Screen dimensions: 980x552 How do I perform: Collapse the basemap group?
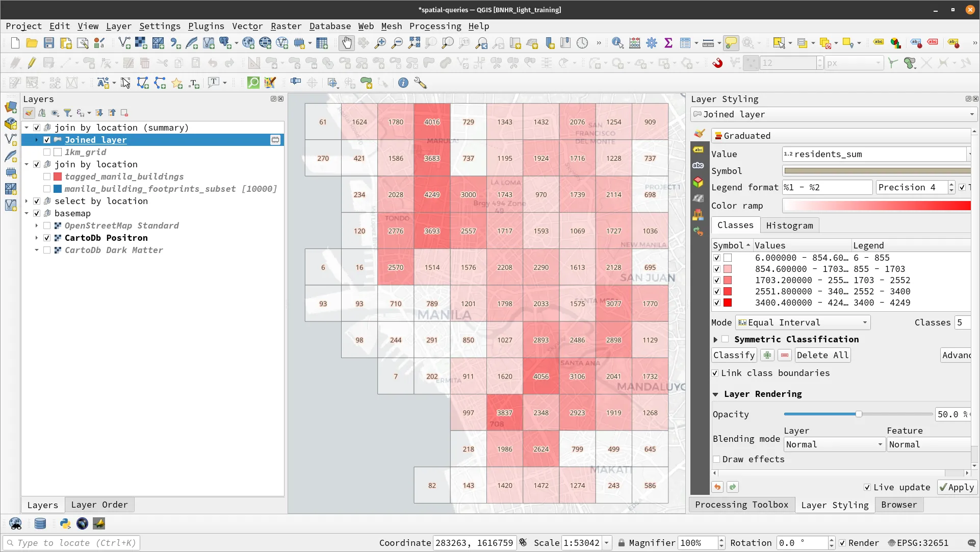click(x=27, y=213)
